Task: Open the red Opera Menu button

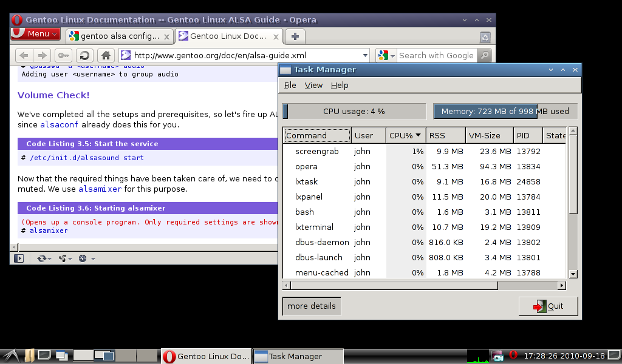Action: click(35, 33)
